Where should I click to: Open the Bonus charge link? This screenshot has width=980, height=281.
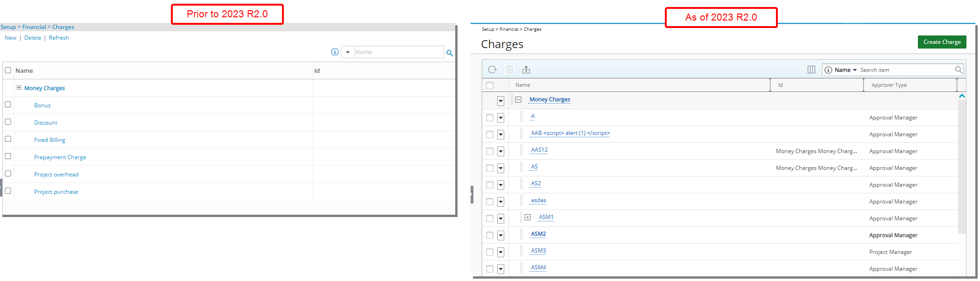tap(42, 105)
